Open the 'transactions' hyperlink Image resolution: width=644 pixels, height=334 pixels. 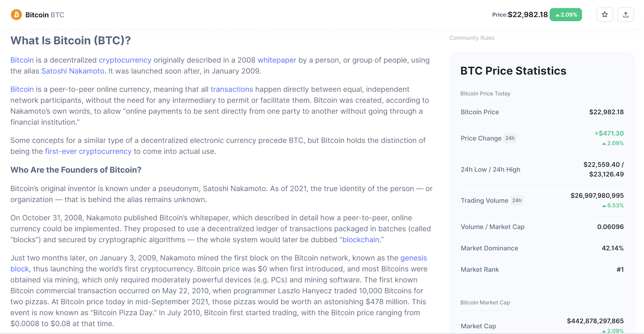coord(232,89)
